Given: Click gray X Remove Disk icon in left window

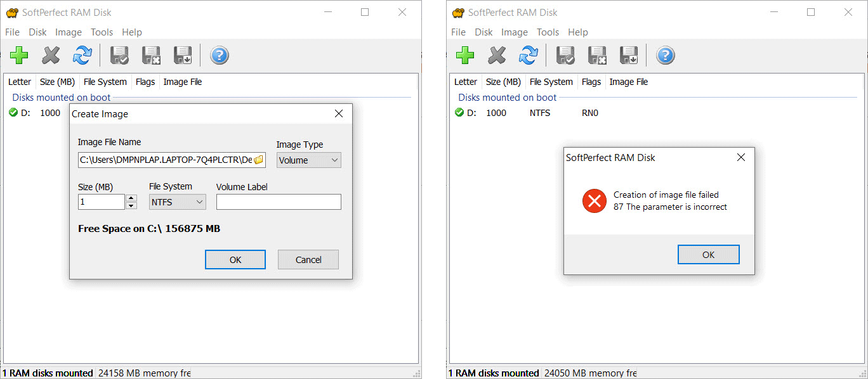Looking at the screenshot, I should [x=51, y=56].
